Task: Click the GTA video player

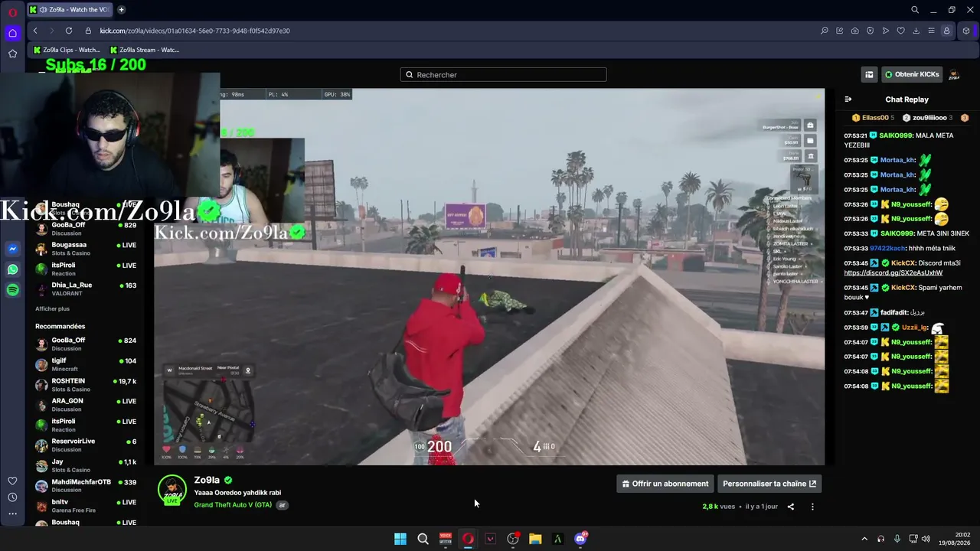Action: coord(489,277)
